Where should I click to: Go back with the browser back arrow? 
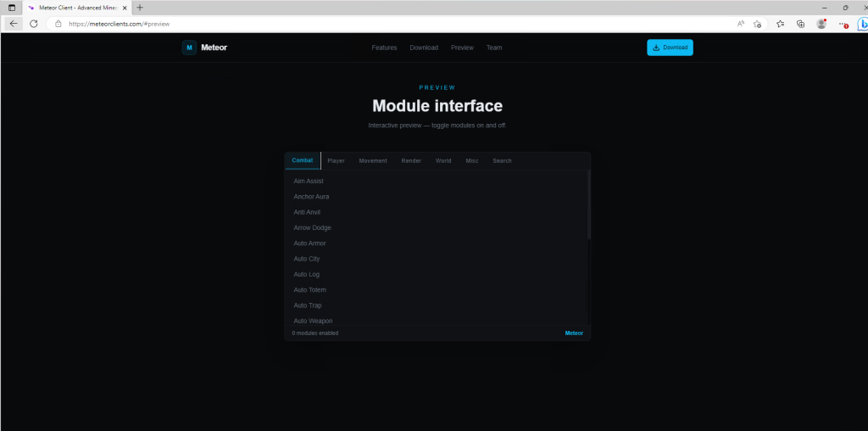click(x=14, y=24)
